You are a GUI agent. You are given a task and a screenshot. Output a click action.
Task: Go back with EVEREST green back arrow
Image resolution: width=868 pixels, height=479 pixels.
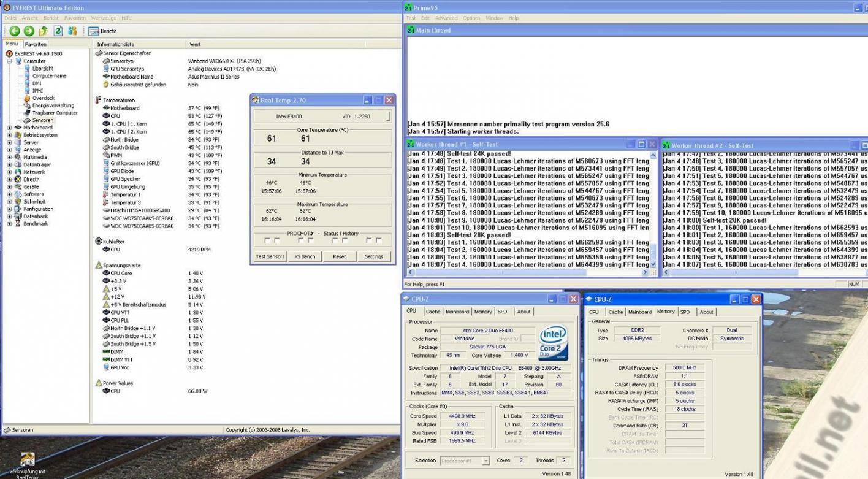pos(14,31)
